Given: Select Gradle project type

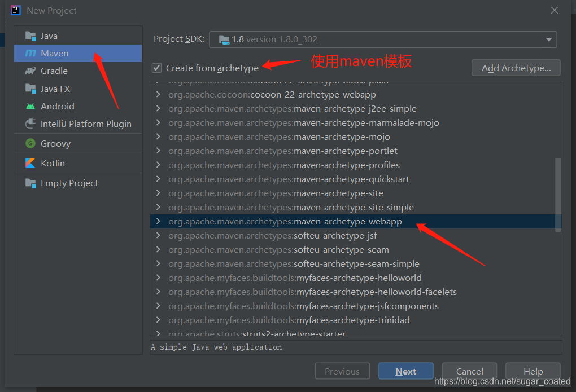Looking at the screenshot, I should [78, 71].
